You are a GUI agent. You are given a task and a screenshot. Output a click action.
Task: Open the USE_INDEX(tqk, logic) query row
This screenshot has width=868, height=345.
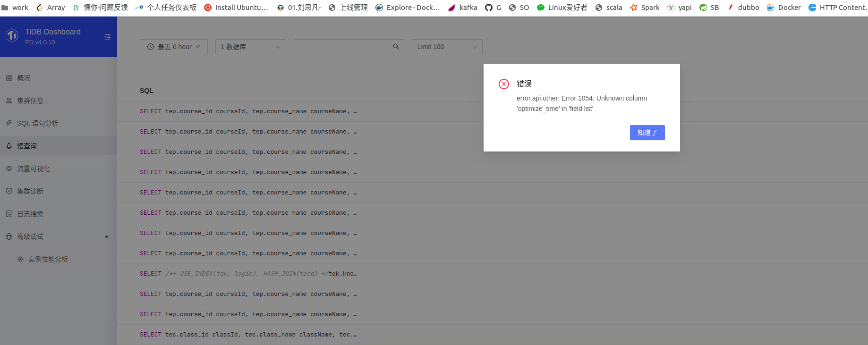click(x=493, y=274)
